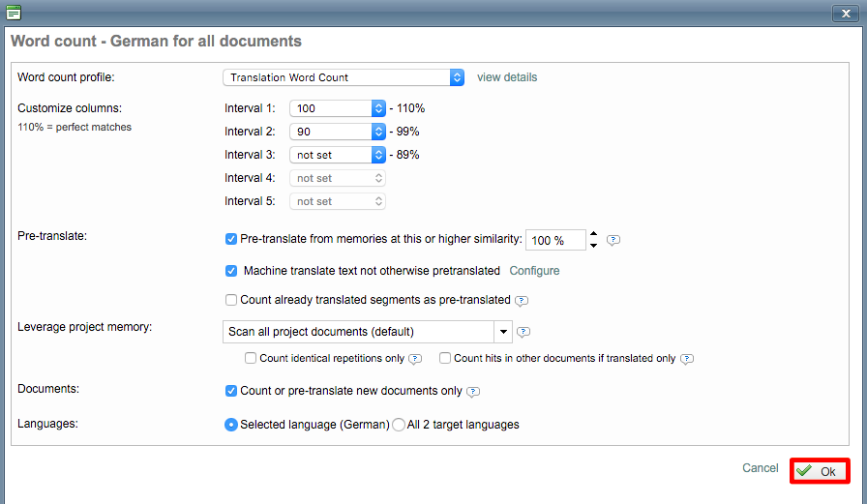Uncheck Machine translate text not otherwise pretranslated
Viewport: 867px width, 504px height.
(x=231, y=271)
